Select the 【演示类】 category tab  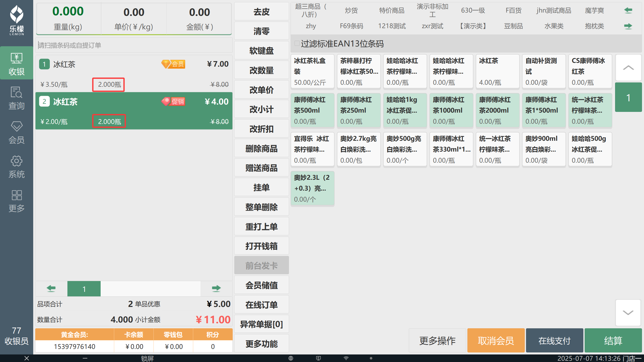[x=473, y=26]
